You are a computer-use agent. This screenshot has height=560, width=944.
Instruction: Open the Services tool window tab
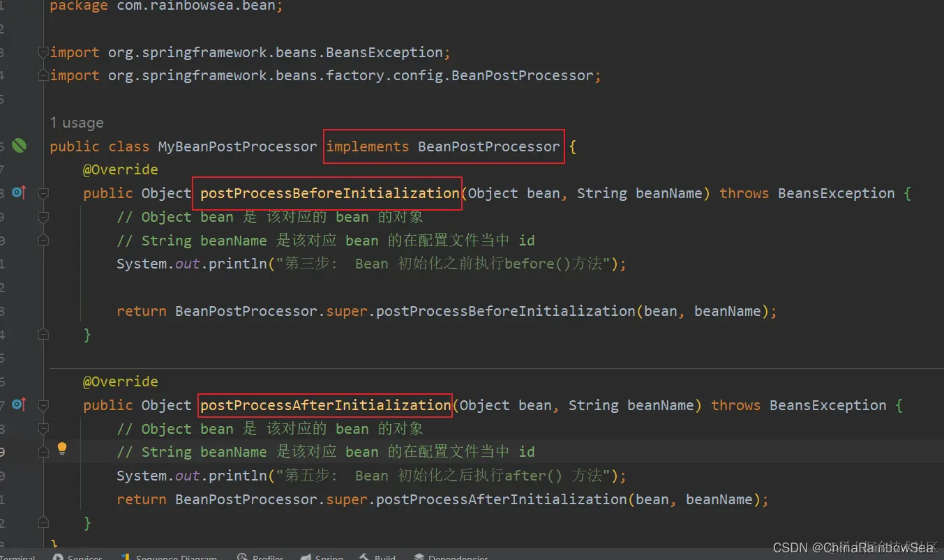78,557
